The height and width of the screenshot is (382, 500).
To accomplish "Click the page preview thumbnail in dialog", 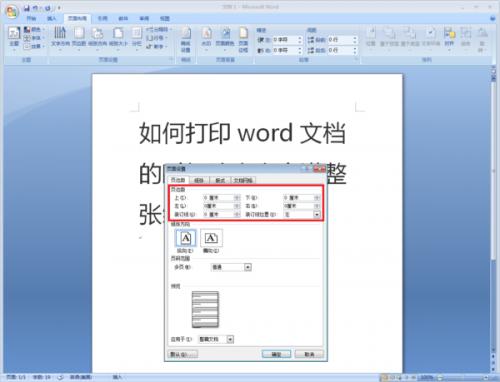I will (205, 310).
